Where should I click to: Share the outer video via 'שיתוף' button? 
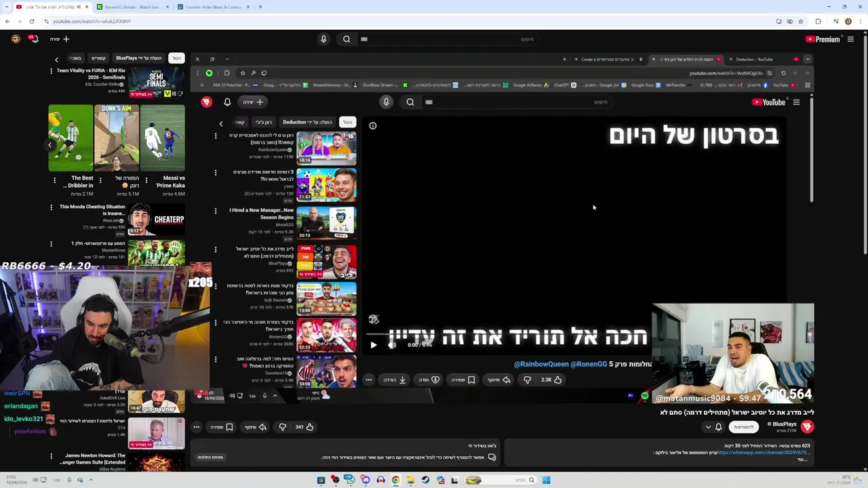pyautogui.click(x=255, y=427)
